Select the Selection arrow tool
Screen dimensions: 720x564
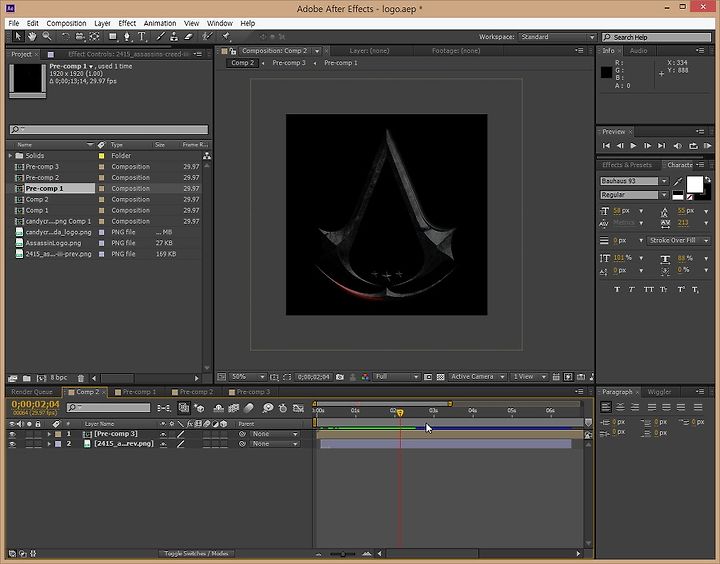tap(17, 37)
